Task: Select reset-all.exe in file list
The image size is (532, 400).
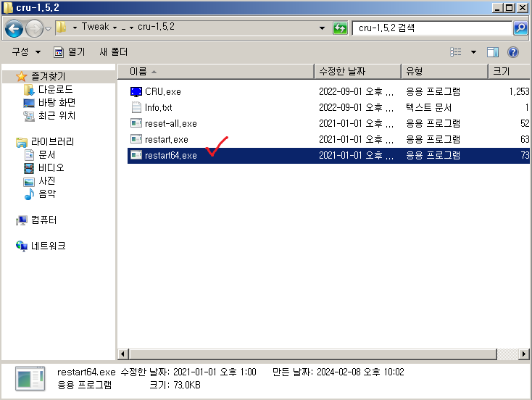Action: (x=170, y=123)
